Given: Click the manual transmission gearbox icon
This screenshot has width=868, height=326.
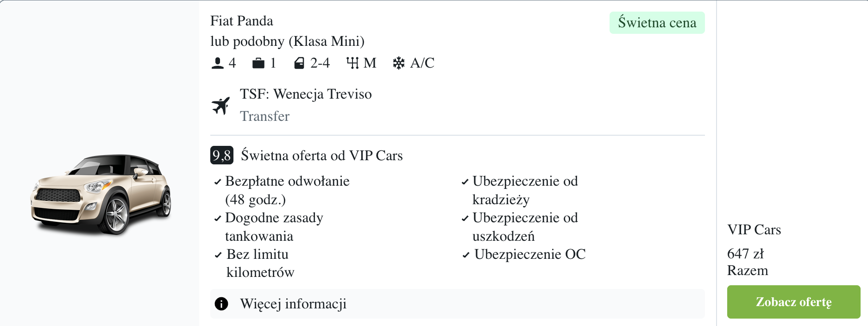Looking at the screenshot, I should [352, 63].
